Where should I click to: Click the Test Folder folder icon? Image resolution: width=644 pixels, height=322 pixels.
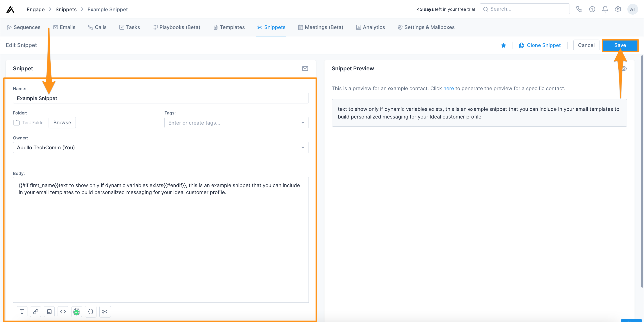click(x=16, y=123)
